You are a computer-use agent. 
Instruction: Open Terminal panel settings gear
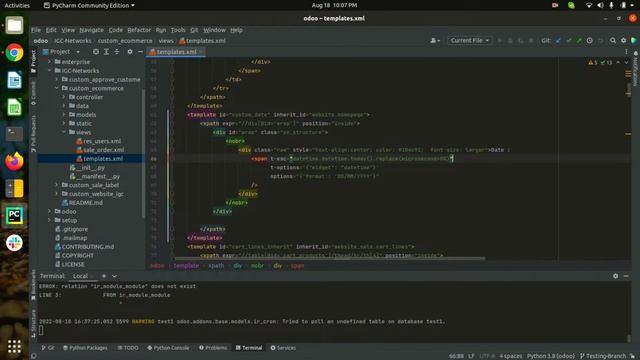pyautogui.click(x=616, y=276)
